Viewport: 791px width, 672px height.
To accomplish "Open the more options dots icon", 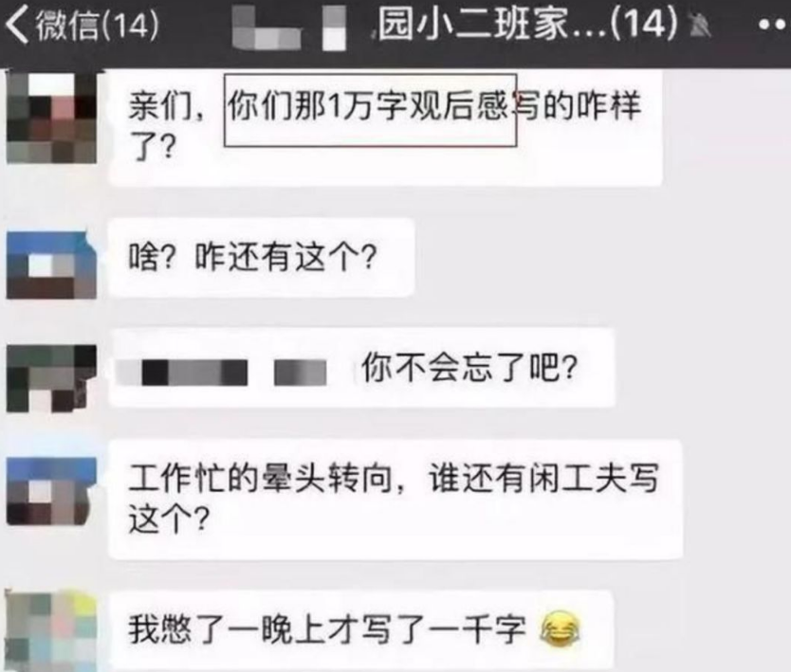I will 773,25.
